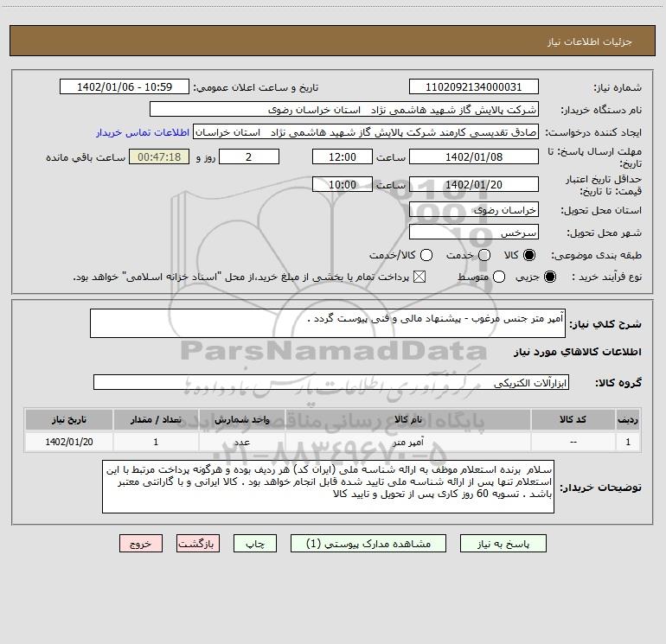
Task: Click the 'چاپ' print button
Action: coord(255,544)
